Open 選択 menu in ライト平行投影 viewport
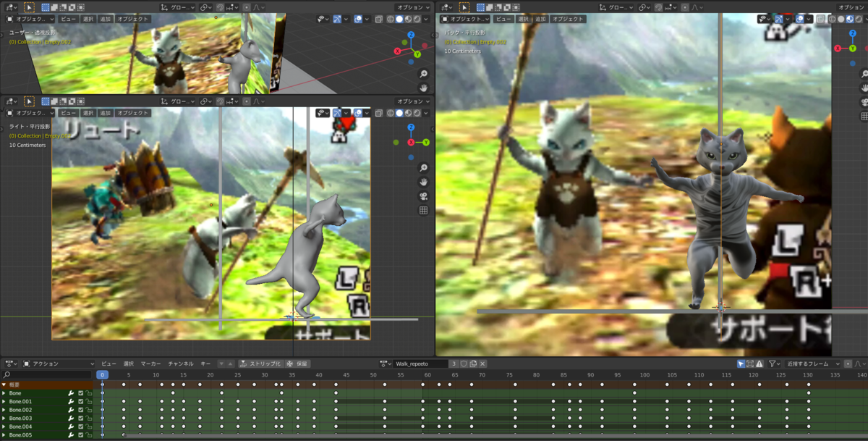The width and height of the screenshot is (868, 441). tap(88, 113)
